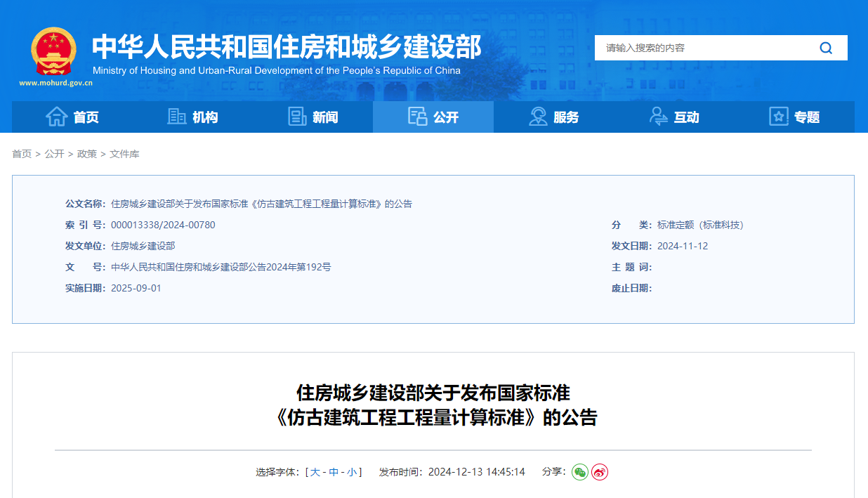The height and width of the screenshot is (498, 868).
Task: Click the 公开 breadcrumb link
Action: tap(54, 153)
